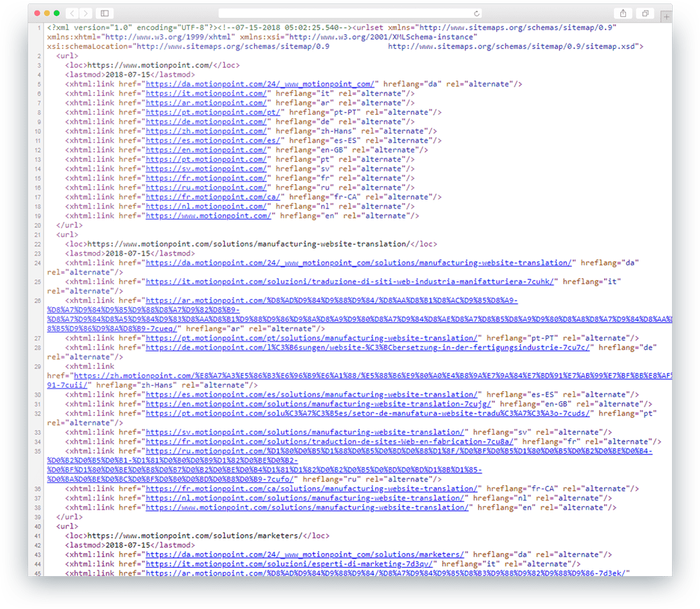The image size is (700, 609).
Task: Open the sv.motionpoint.com manufacturing-website-translation link
Action: pos(305,432)
